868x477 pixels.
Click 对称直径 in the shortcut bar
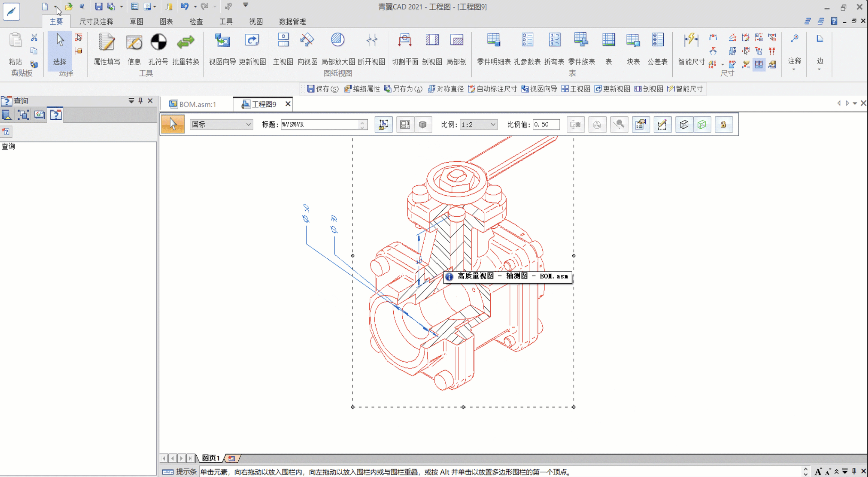click(x=445, y=89)
